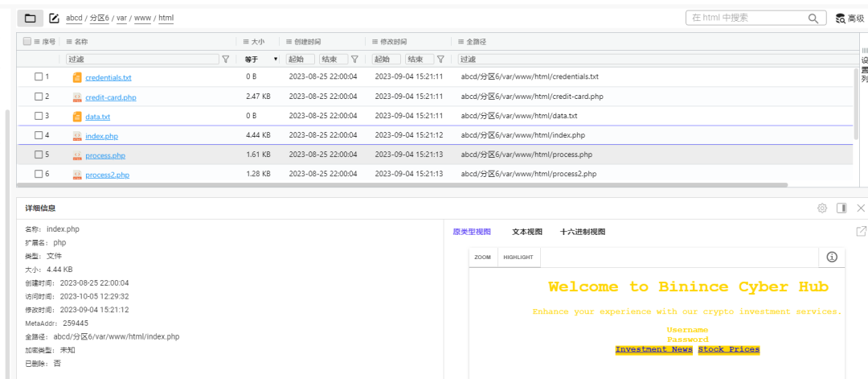The height and width of the screenshot is (379, 868).
Task: Click the process.php file icon
Action: click(77, 155)
